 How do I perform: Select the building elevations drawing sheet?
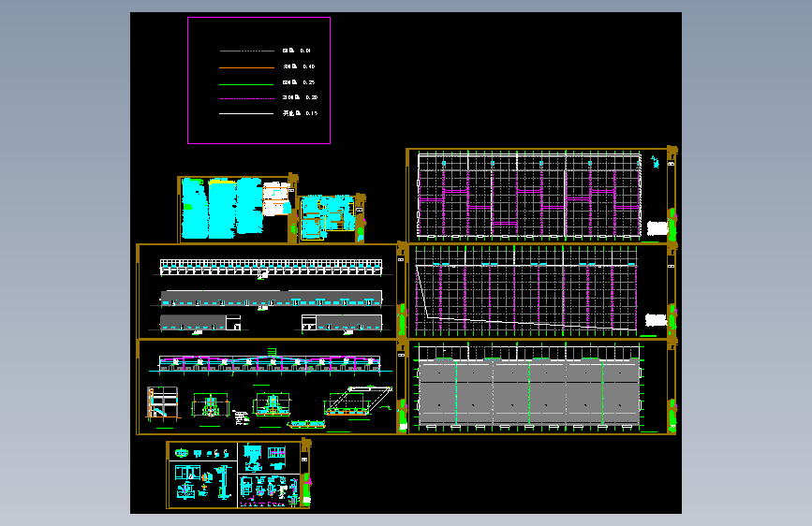tap(272, 291)
